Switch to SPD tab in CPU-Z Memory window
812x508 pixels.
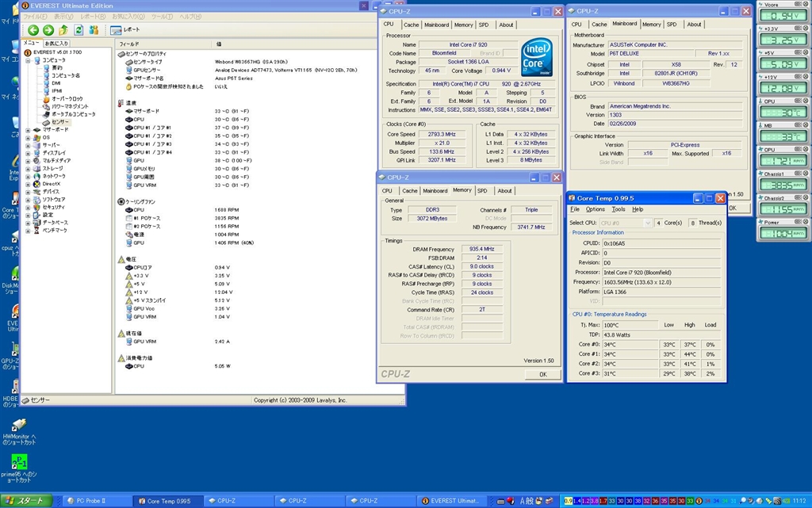[x=482, y=191]
